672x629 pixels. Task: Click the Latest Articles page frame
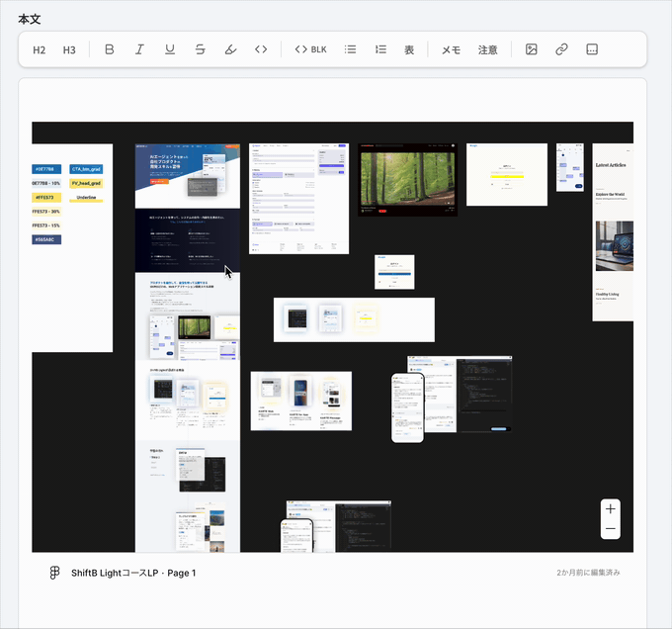613,232
